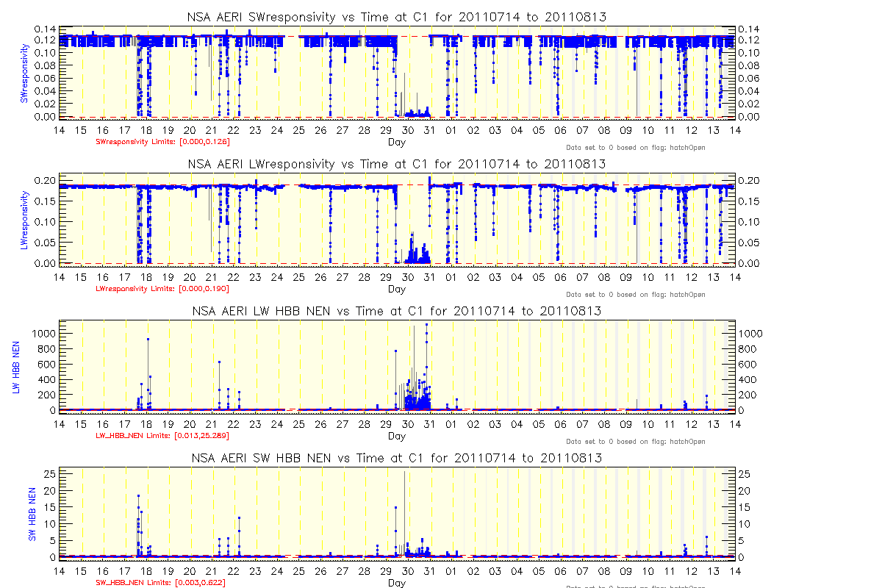
Task: Click the blue SWresponsivity y-axis label
Action: [24, 73]
